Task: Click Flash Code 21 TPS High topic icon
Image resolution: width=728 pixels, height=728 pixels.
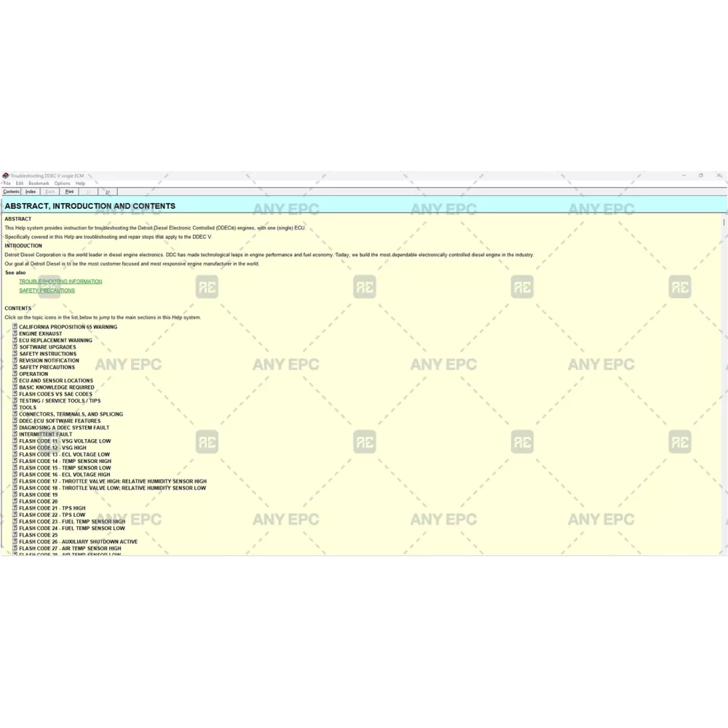Action: pos(15,508)
